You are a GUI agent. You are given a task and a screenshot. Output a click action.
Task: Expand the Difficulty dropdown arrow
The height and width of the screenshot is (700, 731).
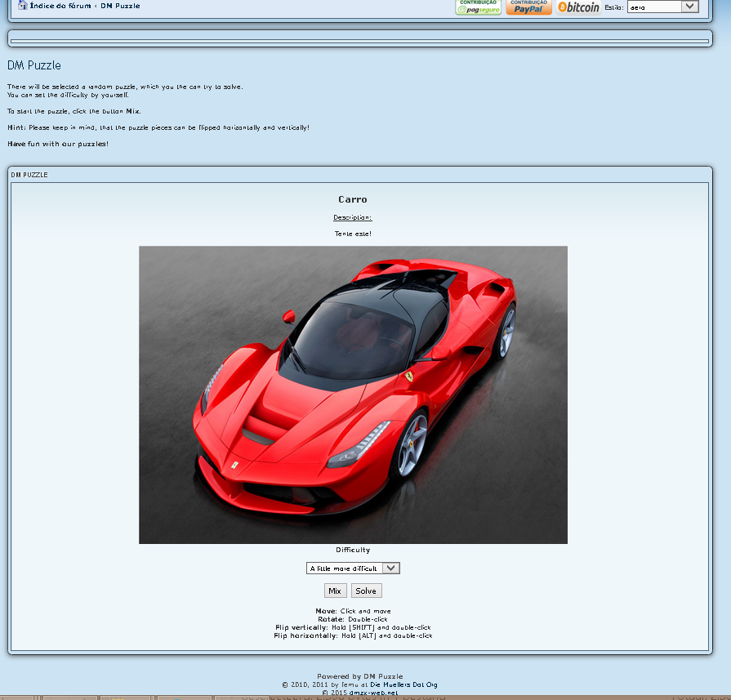(x=391, y=568)
